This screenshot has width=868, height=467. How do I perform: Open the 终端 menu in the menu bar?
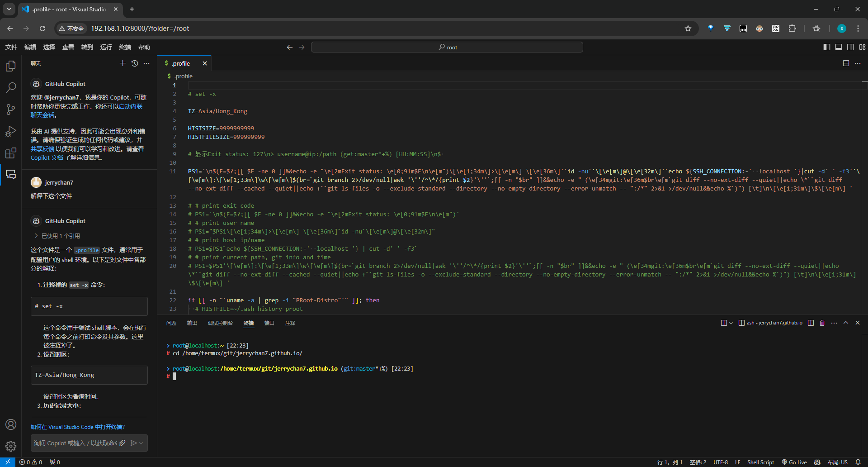[x=125, y=47]
